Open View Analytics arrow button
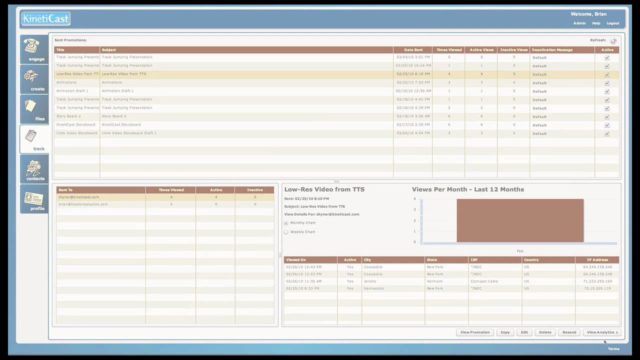Image resolution: width=640 pixels, height=360 pixels. pos(602,333)
